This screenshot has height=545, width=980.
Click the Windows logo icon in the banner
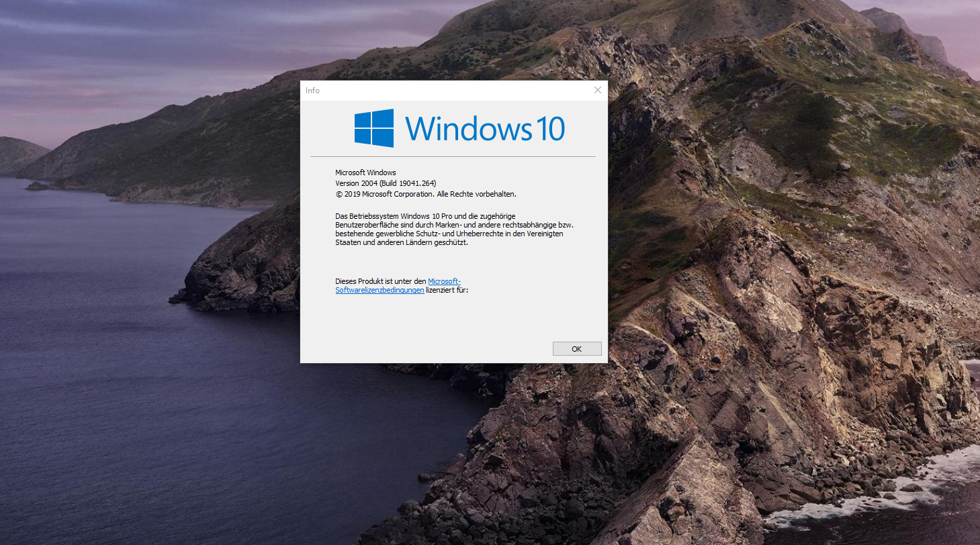(374, 128)
